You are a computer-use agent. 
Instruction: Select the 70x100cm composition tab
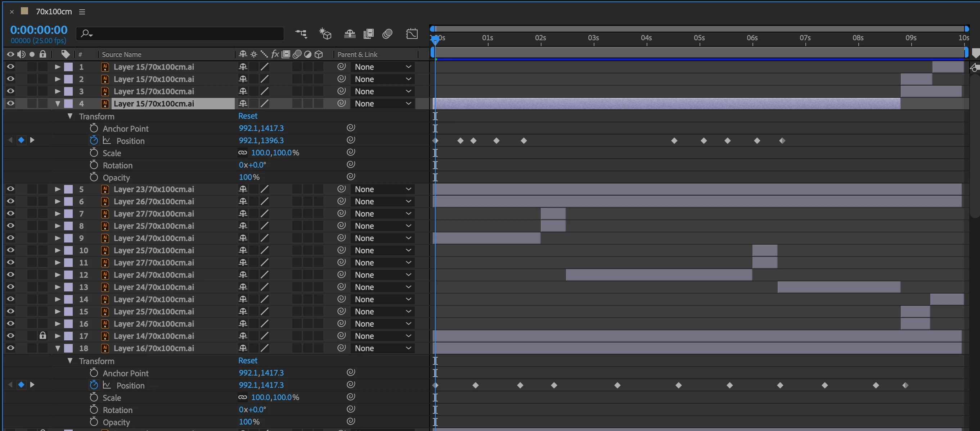click(54, 12)
